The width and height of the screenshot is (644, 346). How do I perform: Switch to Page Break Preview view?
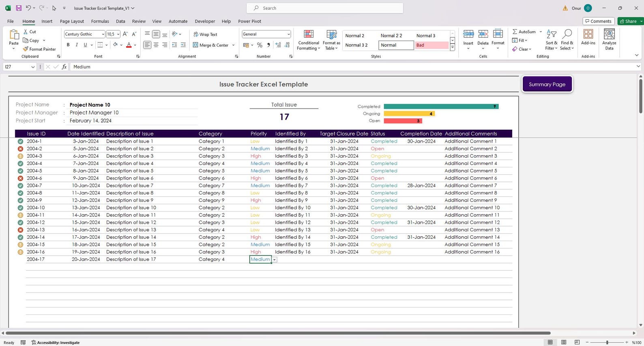pyautogui.click(x=577, y=342)
